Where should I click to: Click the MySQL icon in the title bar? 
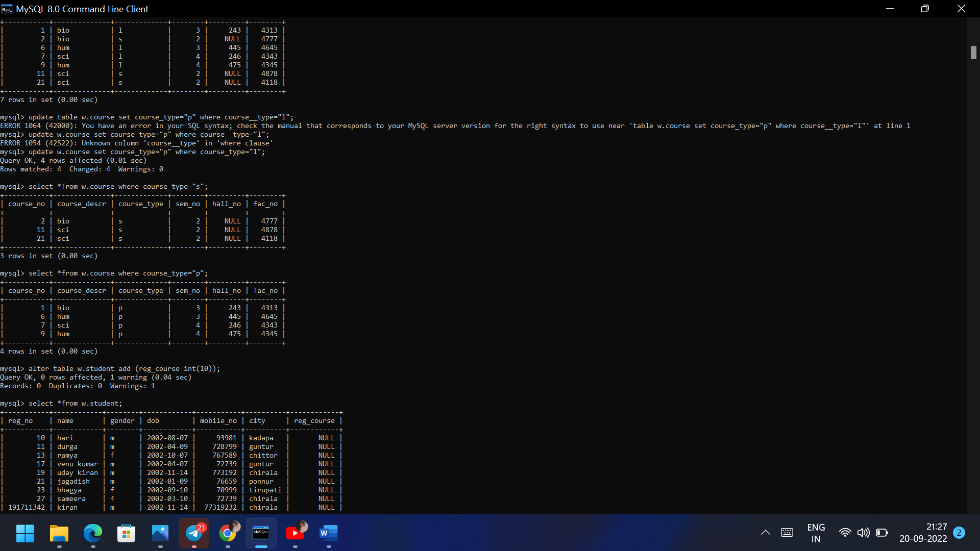coord(7,9)
